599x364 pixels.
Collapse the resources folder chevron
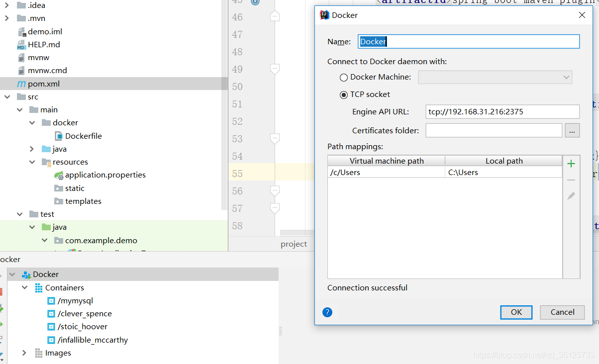click(x=32, y=162)
